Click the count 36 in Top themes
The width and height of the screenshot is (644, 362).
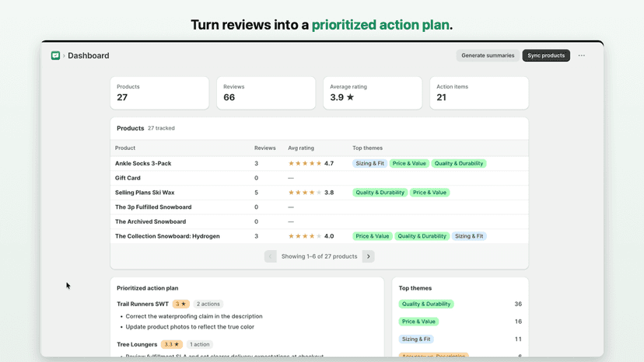click(518, 305)
